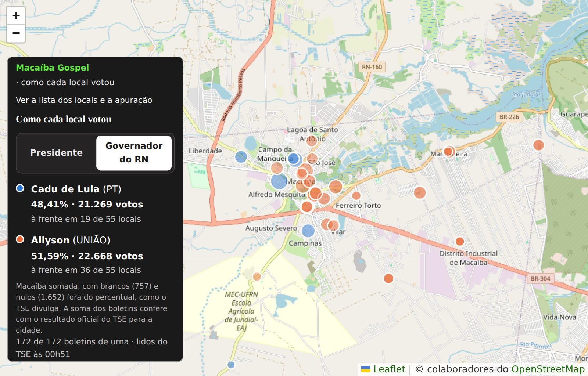Click the blue marker near Liberdade

(241, 157)
